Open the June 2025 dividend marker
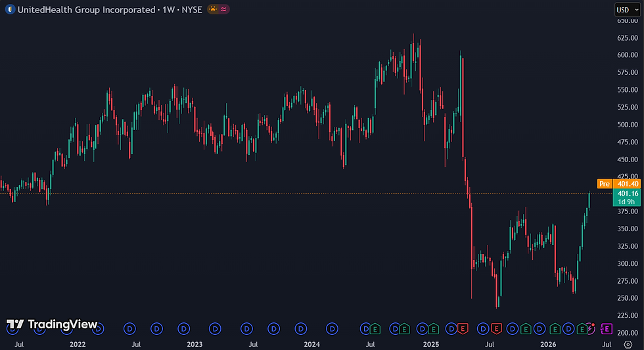 coord(483,329)
